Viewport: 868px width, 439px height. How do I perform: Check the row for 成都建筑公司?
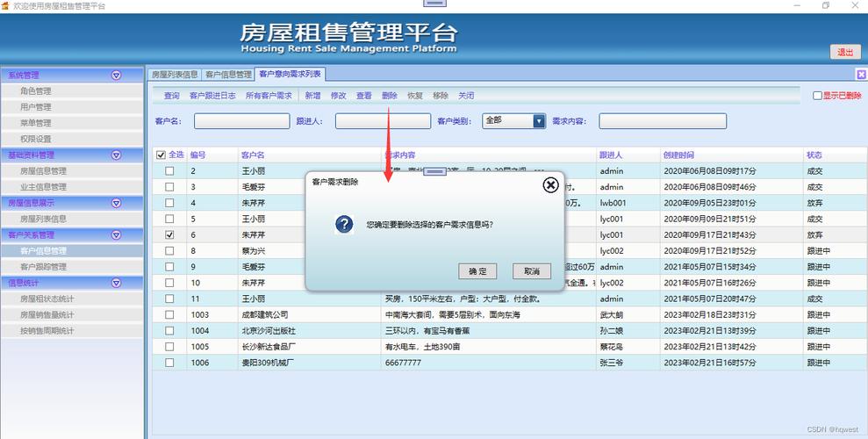[x=169, y=314]
